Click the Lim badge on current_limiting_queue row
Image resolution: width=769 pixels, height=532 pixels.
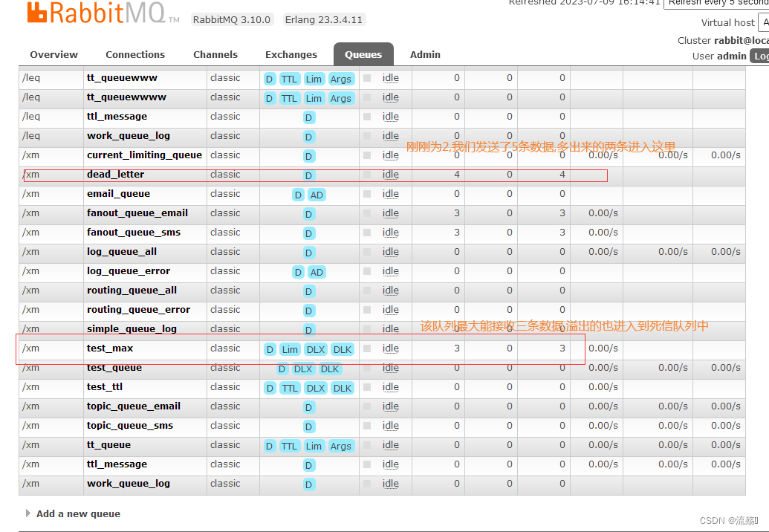[x=308, y=156]
